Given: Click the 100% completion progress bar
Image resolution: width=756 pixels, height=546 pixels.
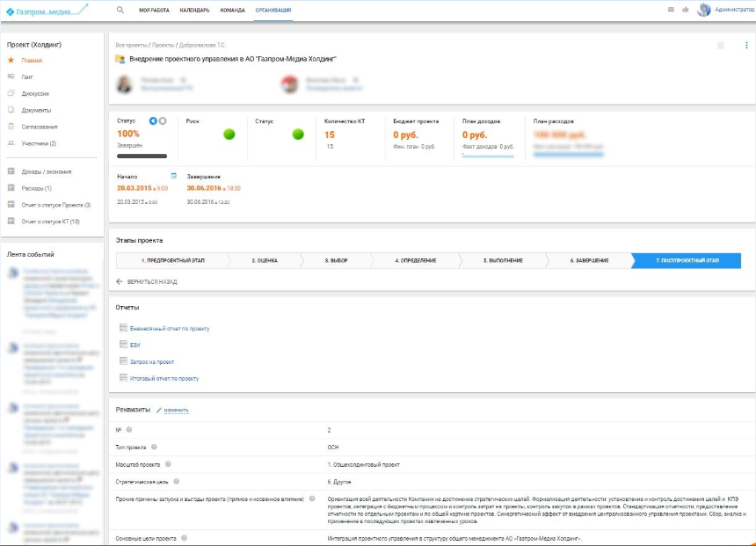Looking at the screenshot, I should click(142, 156).
